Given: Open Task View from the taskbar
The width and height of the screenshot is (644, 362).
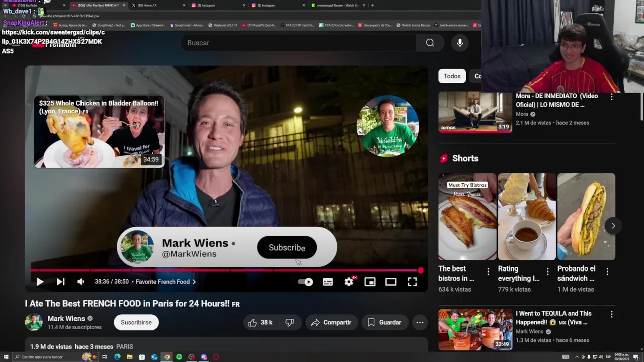Looking at the screenshot, I should 105,357.
